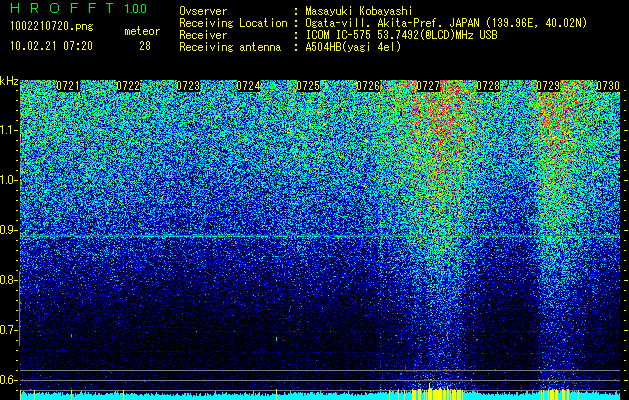Click the 0723 time marker

188,86
